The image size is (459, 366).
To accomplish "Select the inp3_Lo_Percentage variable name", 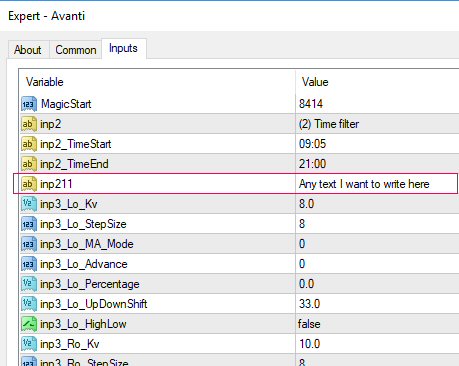I will [x=90, y=284].
